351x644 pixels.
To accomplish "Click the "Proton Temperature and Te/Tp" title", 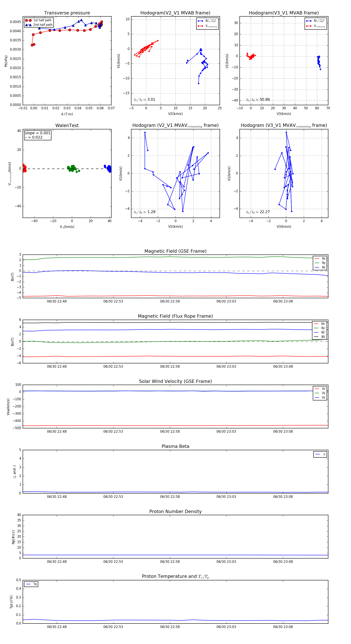I will coord(175,576).
